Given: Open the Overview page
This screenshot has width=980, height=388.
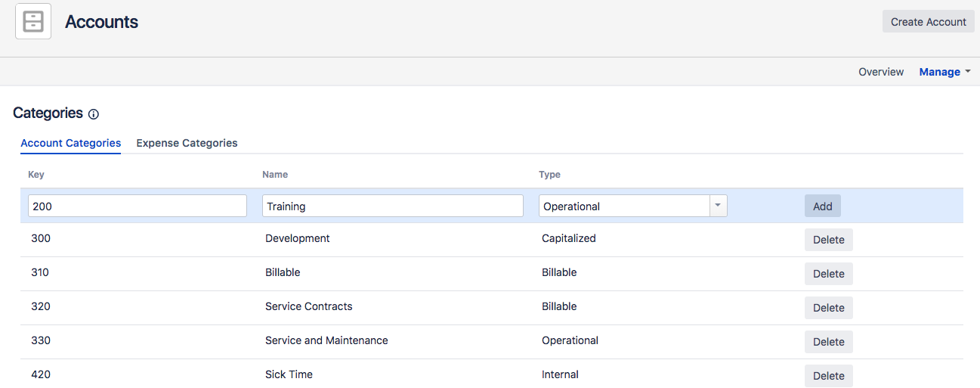Looking at the screenshot, I should [880, 72].
